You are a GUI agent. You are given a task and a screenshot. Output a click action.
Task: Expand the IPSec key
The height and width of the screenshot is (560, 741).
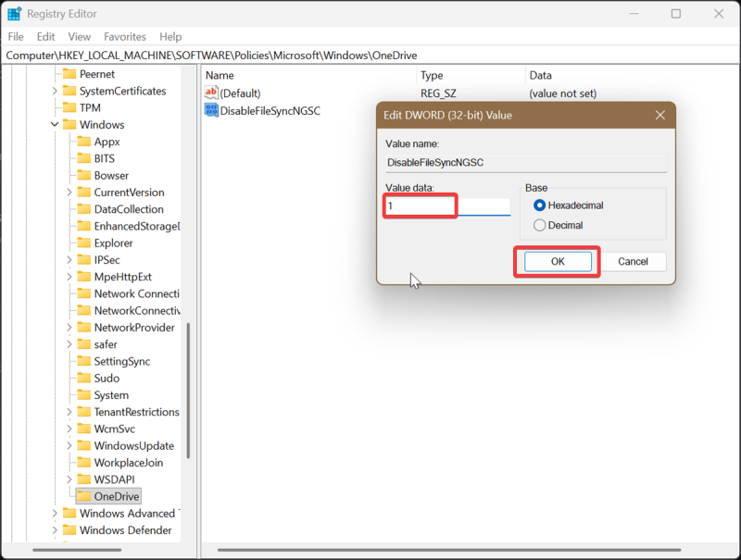69,260
